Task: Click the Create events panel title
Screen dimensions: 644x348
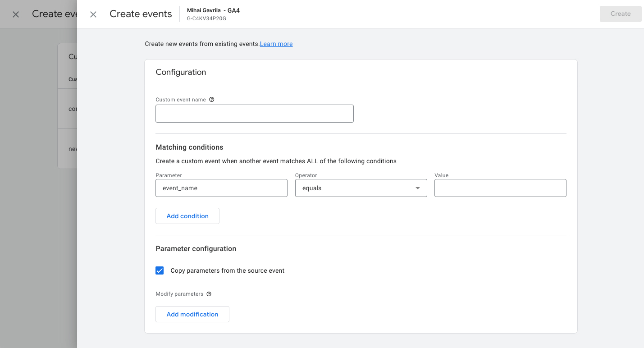Action: pyautogui.click(x=141, y=14)
